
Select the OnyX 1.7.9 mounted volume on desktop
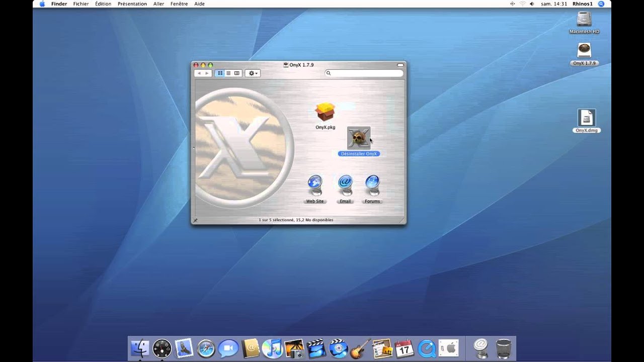[x=584, y=51]
